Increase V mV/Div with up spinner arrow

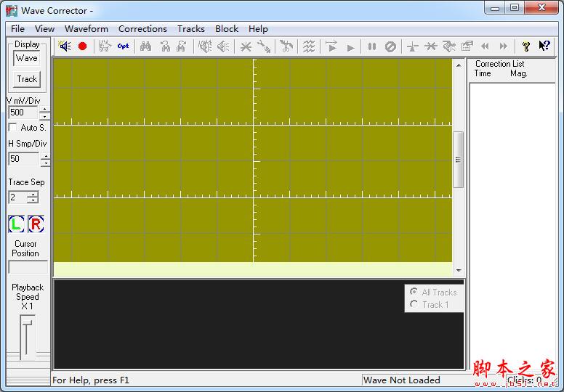coord(45,109)
